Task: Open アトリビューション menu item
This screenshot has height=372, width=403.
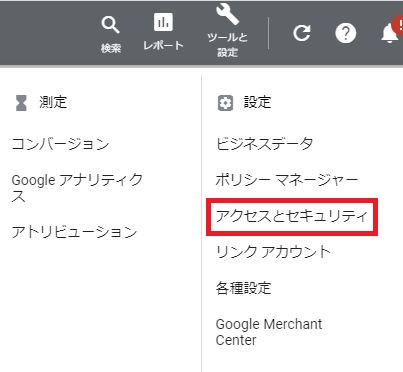Action: [x=74, y=232]
